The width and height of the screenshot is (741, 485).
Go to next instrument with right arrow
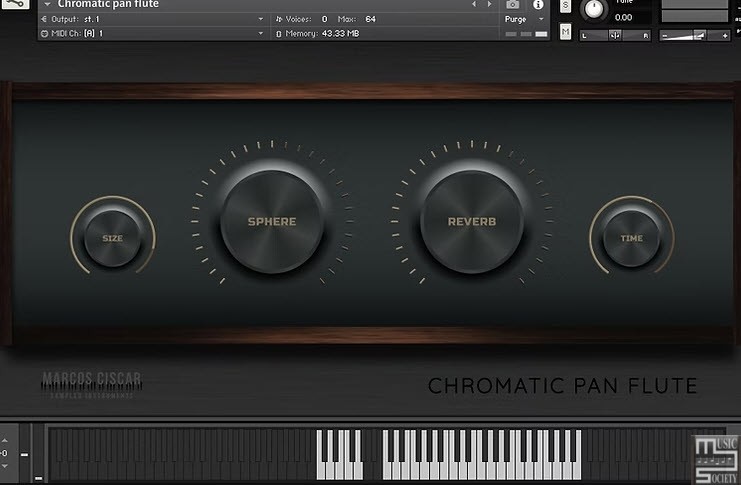pyautogui.click(x=490, y=4)
